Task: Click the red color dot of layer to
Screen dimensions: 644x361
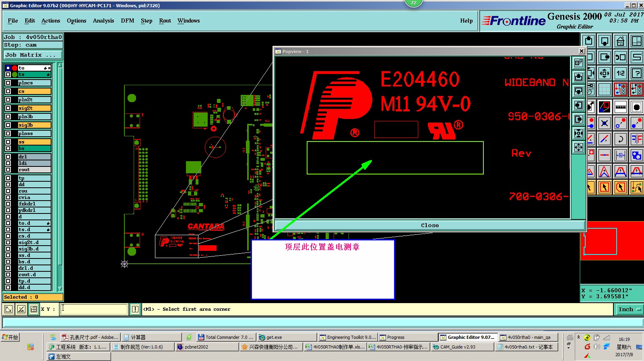Action: [x=14, y=68]
